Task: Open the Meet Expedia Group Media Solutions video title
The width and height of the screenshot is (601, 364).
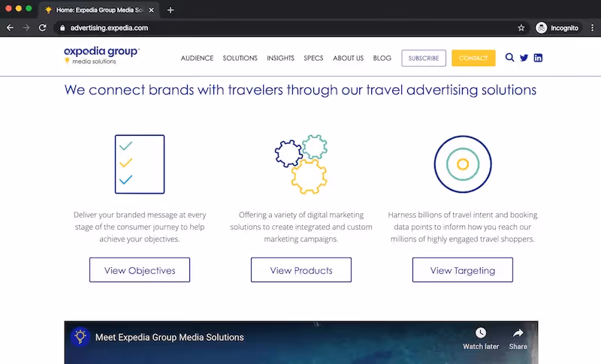Action: coord(170,337)
